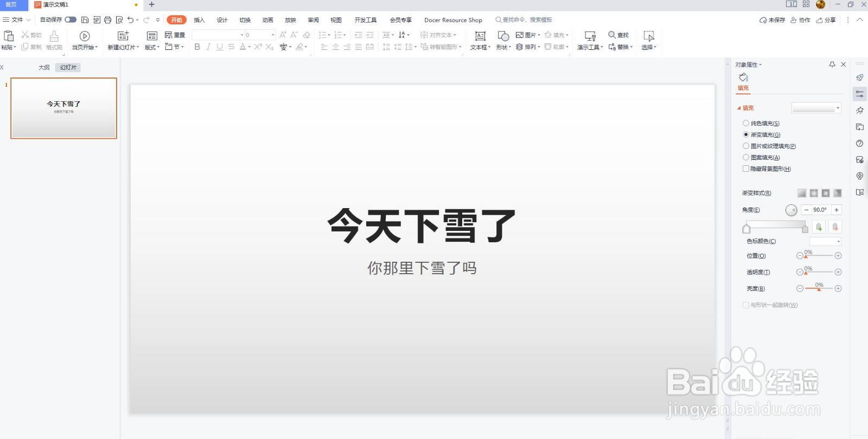Click the Find magnifier tool
Image resolution: width=868 pixels, height=439 pixels.
(x=612, y=35)
